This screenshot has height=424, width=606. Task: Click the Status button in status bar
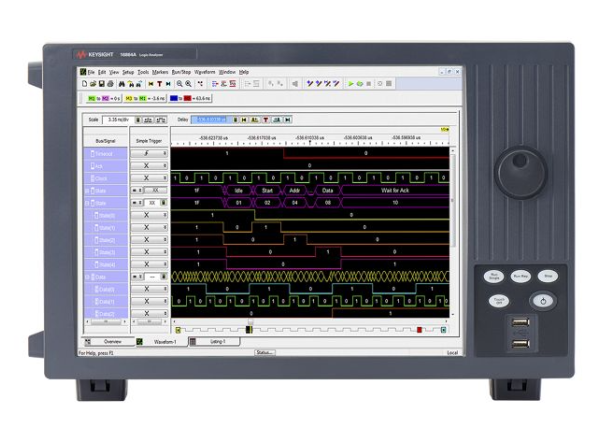click(265, 352)
